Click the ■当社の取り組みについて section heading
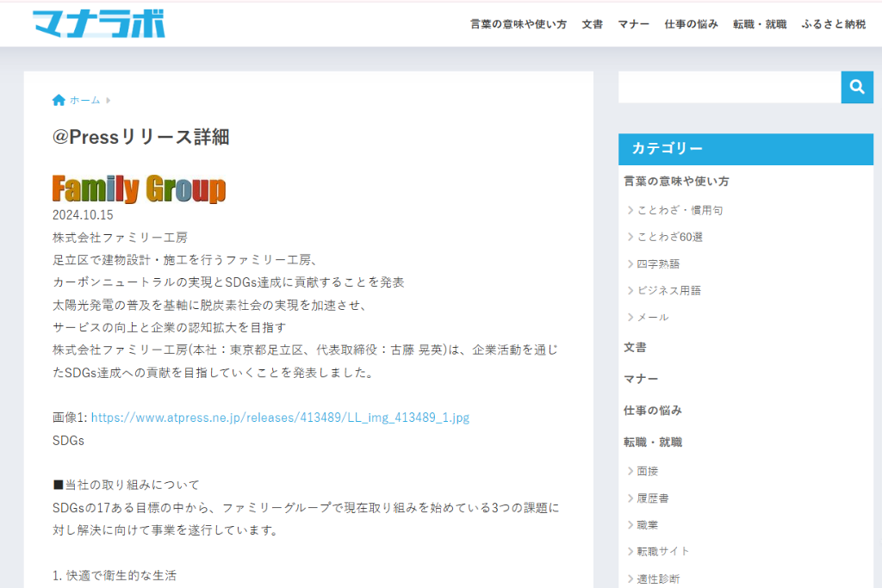Viewport: 882px width, 588px height. tap(126, 486)
